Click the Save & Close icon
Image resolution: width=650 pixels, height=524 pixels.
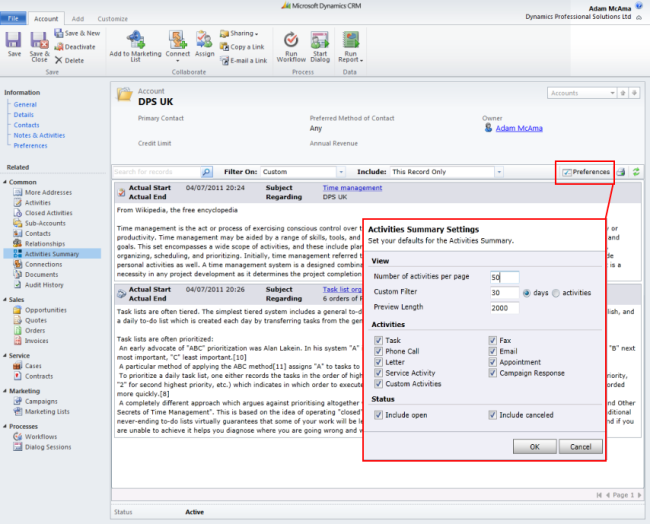(39, 40)
